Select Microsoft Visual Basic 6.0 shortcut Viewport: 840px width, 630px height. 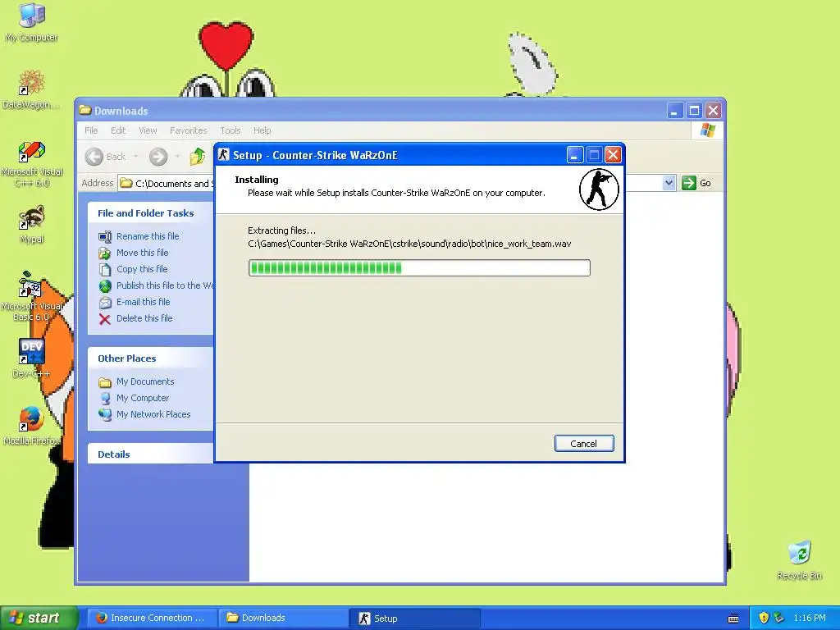[32, 296]
